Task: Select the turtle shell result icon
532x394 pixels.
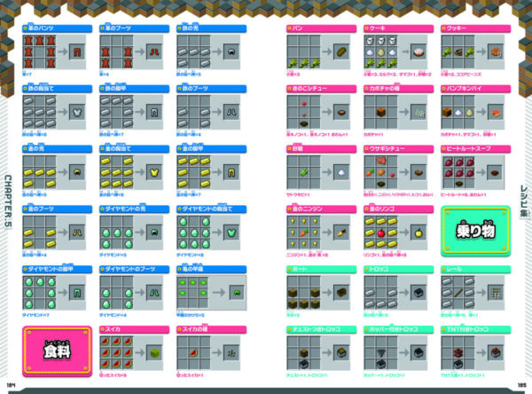Action: point(237,293)
